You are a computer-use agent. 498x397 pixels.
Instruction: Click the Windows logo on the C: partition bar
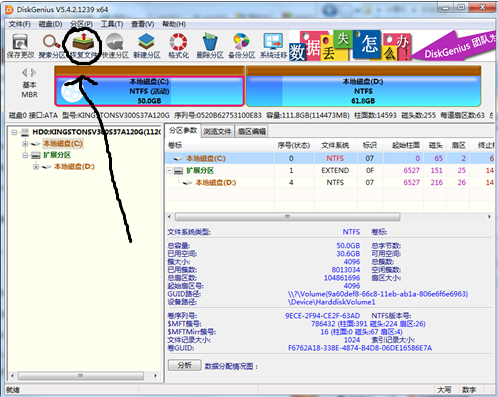coord(72,91)
